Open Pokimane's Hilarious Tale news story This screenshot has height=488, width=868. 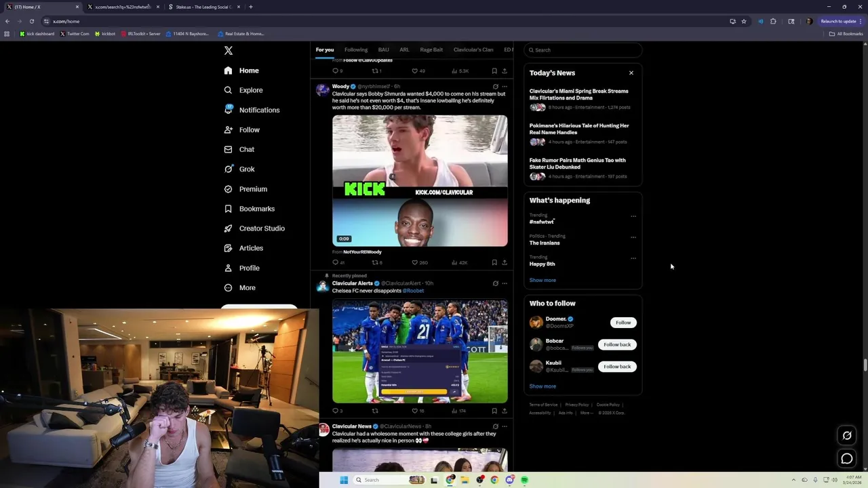click(x=583, y=134)
